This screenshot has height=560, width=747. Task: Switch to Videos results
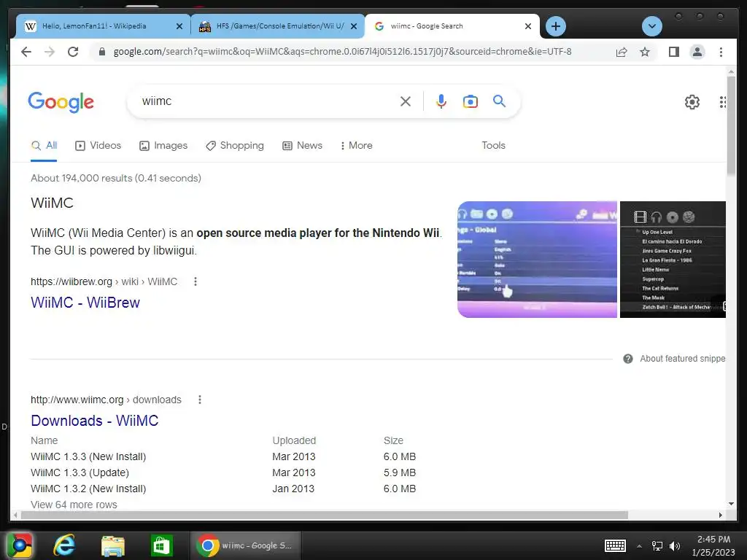(x=98, y=146)
